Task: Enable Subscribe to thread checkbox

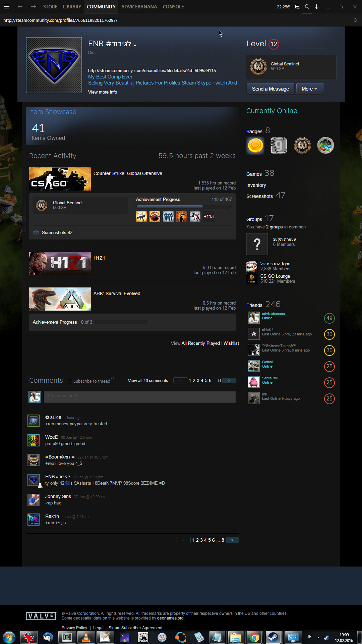Action: (70, 381)
